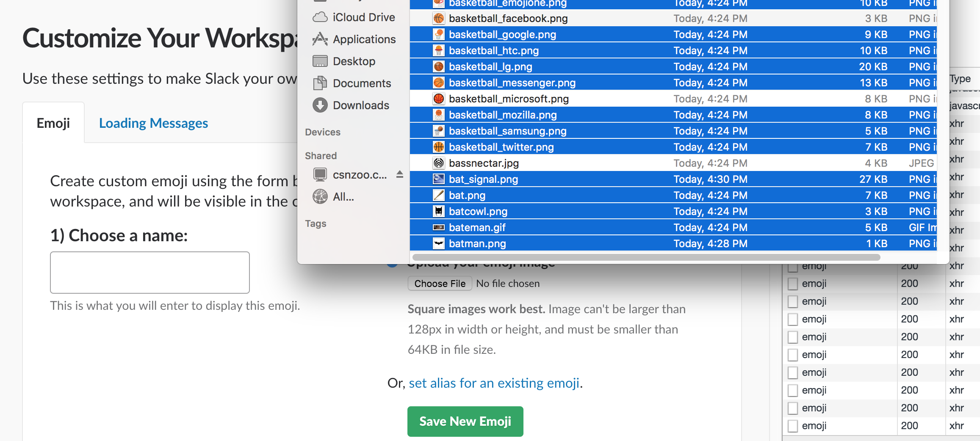Open set alias for an existing emoji link
The height and width of the screenshot is (441, 980).
tap(494, 383)
